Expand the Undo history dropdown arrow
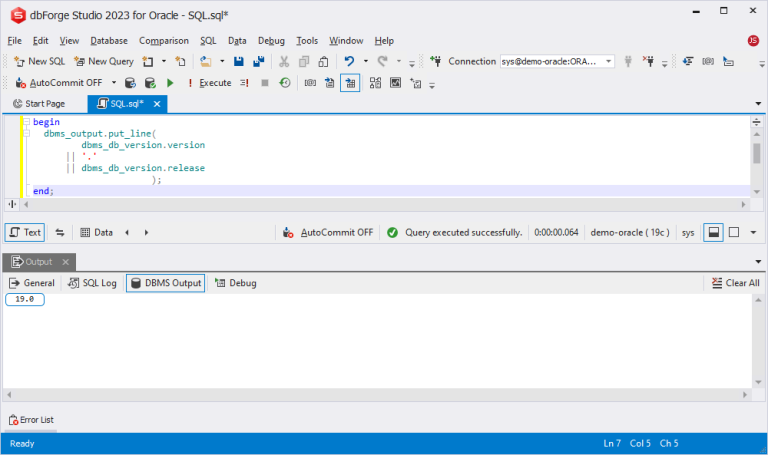 tap(365, 61)
